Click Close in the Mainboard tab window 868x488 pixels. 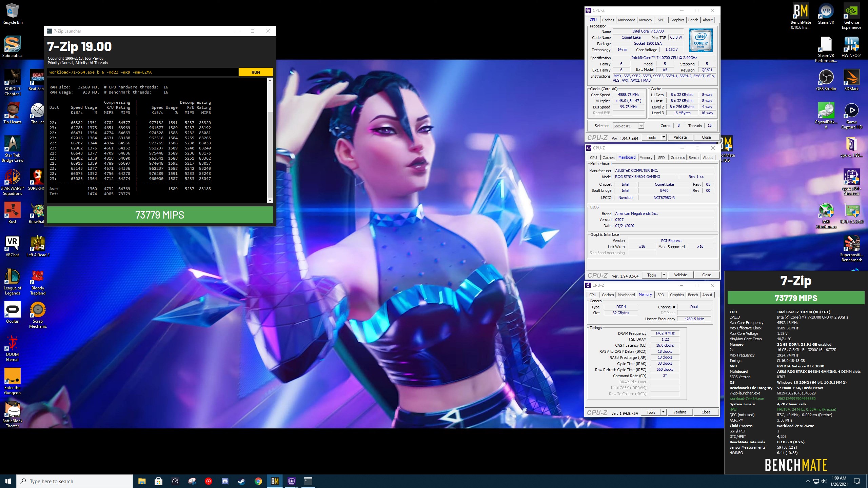706,275
